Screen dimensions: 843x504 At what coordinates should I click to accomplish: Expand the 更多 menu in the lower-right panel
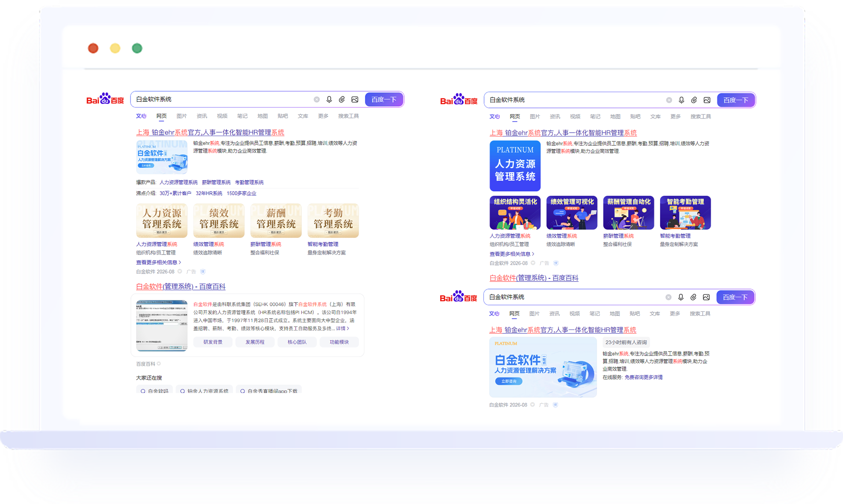coord(675,314)
